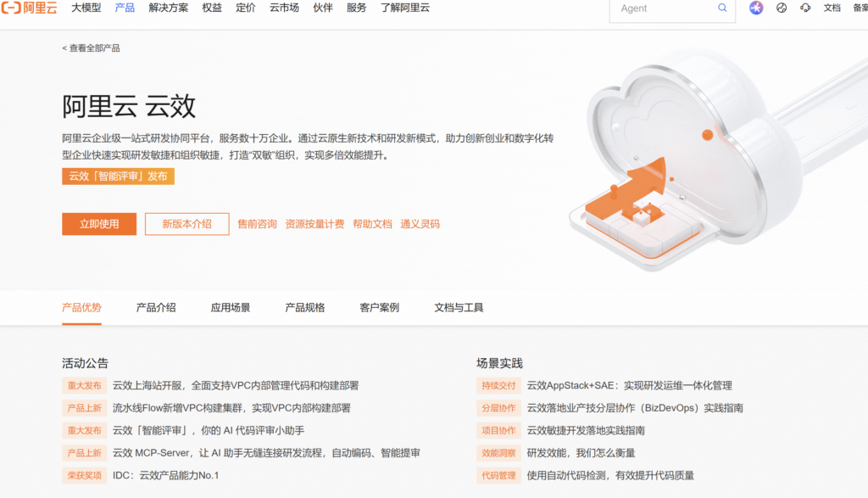Open the 售前咨询 link
Screen dimensions: 868x498
point(257,224)
